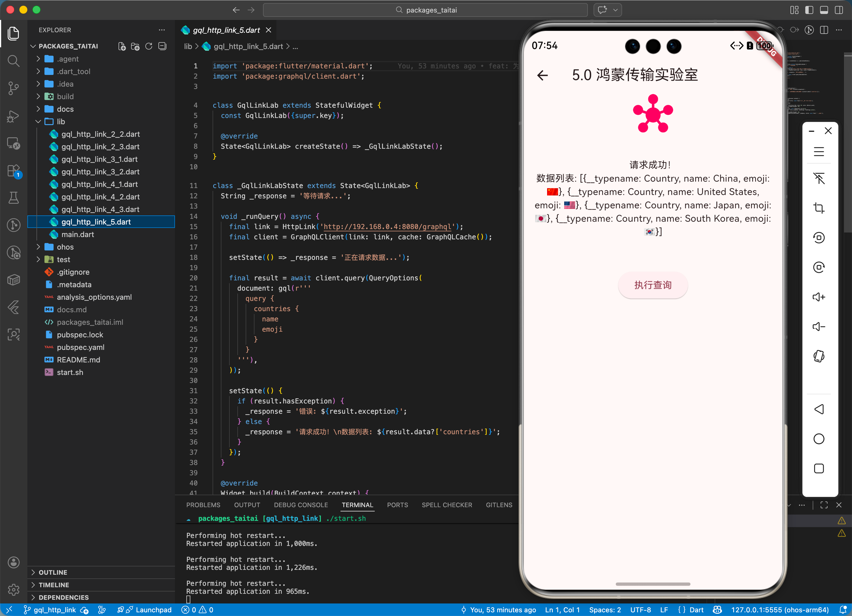Image resolution: width=852 pixels, height=616 pixels.
Task: Click the gql_http_link branch in status bar
Action: pyautogui.click(x=54, y=610)
